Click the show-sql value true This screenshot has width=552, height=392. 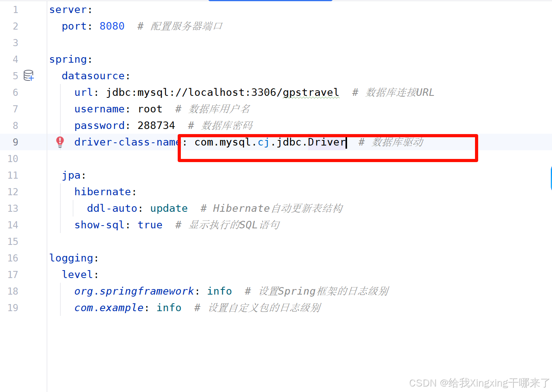(x=150, y=225)
